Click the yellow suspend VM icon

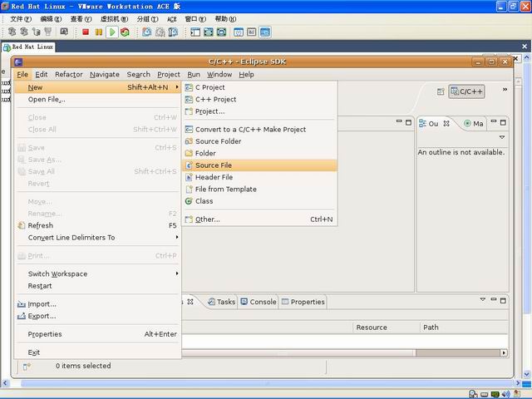tap(99, 32)
